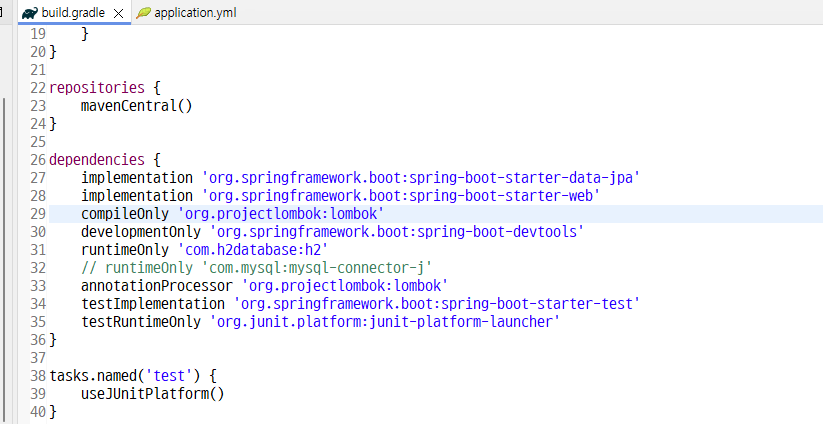Click testRuntimeOnly on line 35

pyautogui.click(x=141, y=322)
